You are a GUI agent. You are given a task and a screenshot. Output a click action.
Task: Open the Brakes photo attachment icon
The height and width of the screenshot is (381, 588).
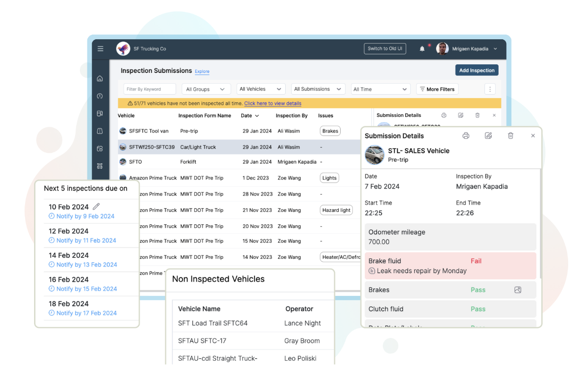(518, 290)
